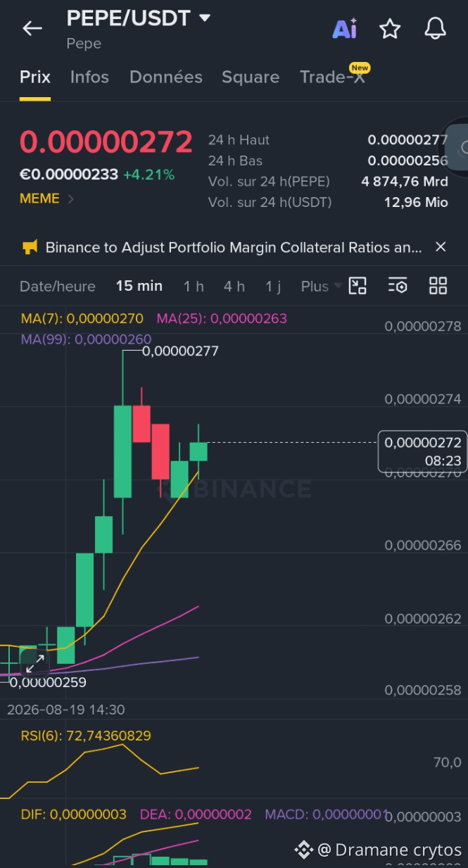
Task: Tap the low marker 0,00000259
Action: (48, 682)
